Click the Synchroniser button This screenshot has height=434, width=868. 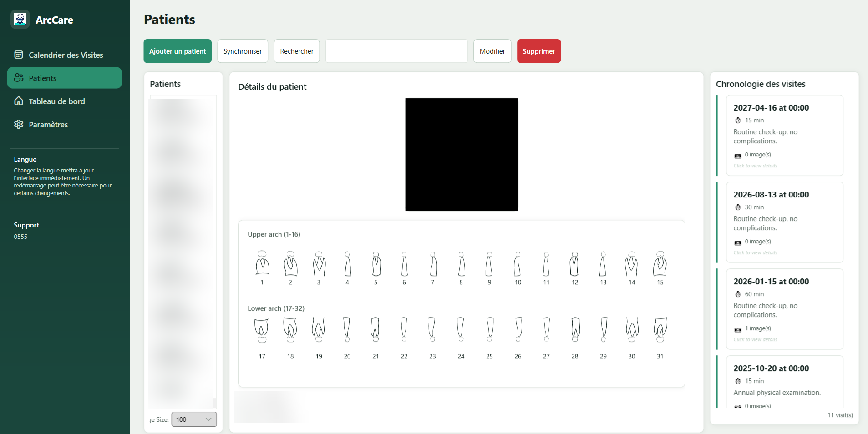coord(243,51)
